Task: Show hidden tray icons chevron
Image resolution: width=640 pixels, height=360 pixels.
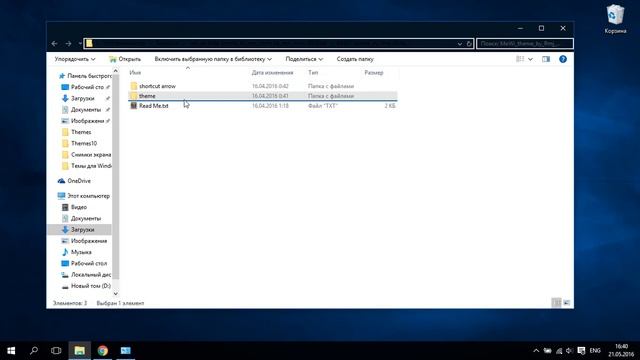Action: tap(536, 351)
